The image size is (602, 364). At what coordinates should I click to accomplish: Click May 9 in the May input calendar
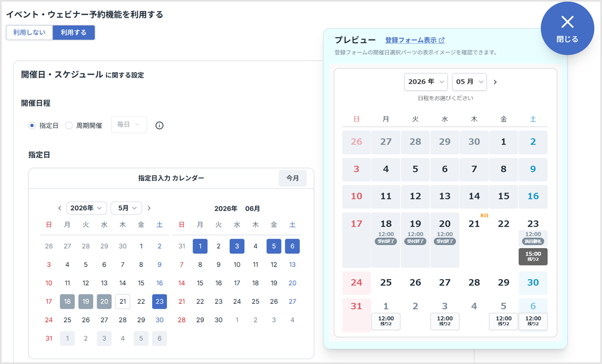tap(160, 264)
